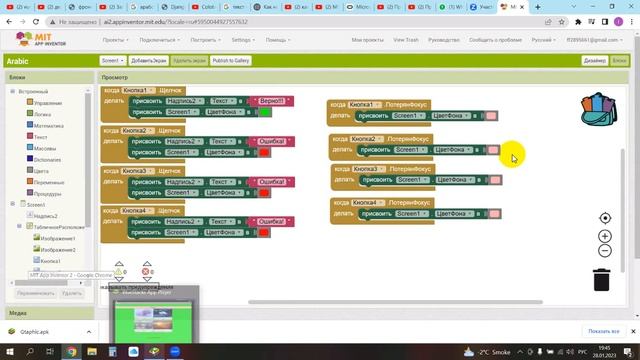Click the browser address bar

294,22
